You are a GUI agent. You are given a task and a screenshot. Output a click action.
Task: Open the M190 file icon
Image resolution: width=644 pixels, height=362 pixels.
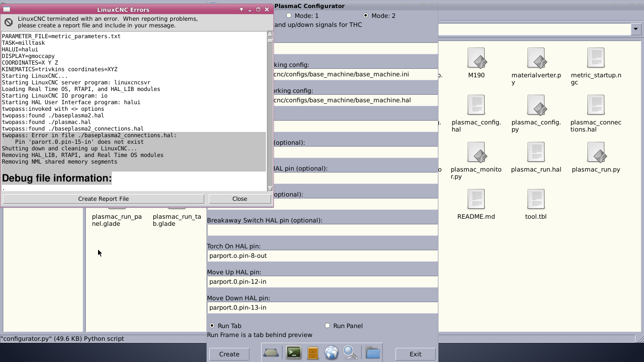[x=476, y=58]
